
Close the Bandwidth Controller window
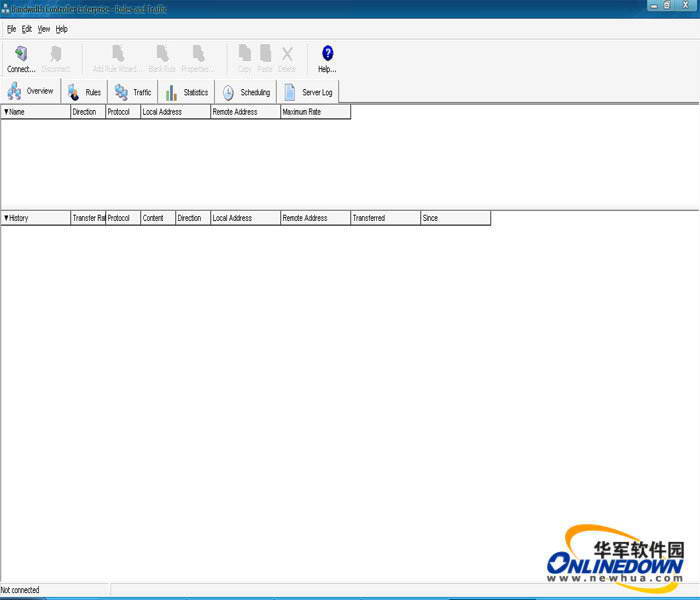click(686, 5)
